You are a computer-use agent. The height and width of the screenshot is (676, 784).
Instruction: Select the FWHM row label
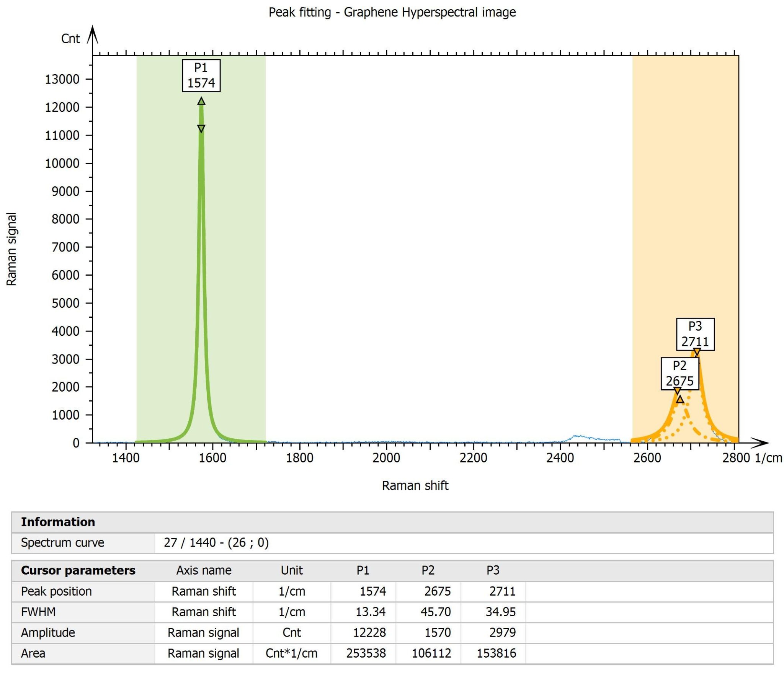38,612
